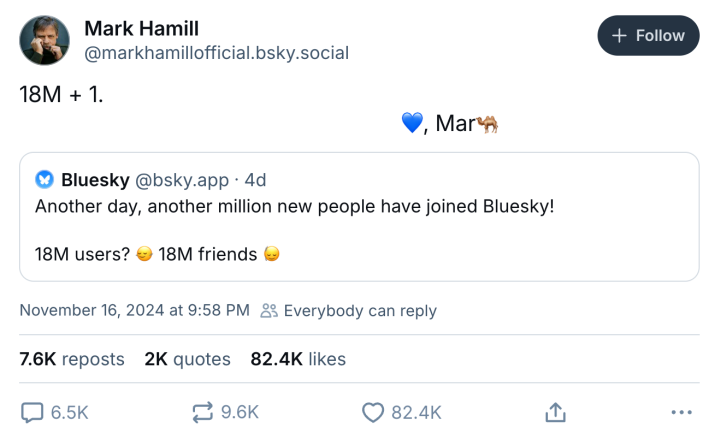
Task: Click the share upload icon
Action: tap(556, 412)
